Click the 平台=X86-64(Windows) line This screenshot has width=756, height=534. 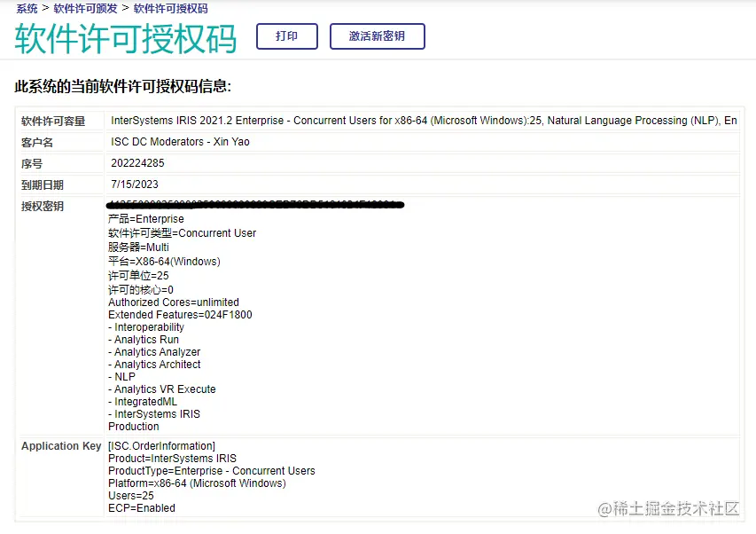(165, 262)
